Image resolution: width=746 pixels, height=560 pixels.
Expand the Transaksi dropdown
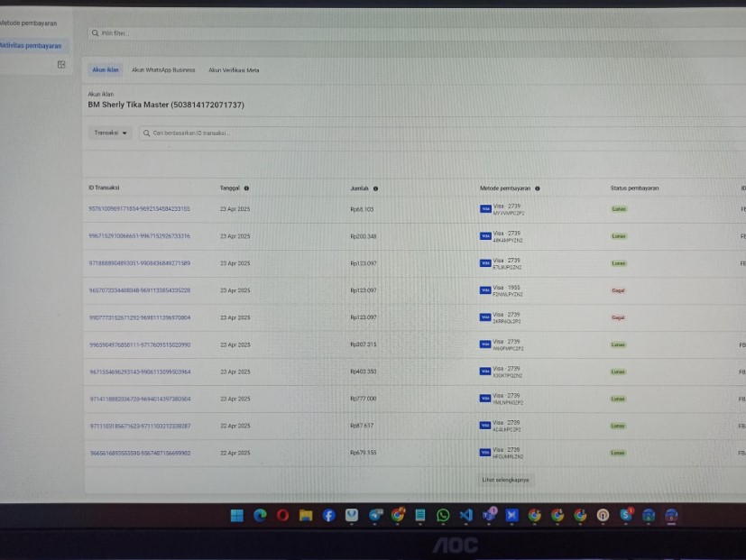point(110,133)
